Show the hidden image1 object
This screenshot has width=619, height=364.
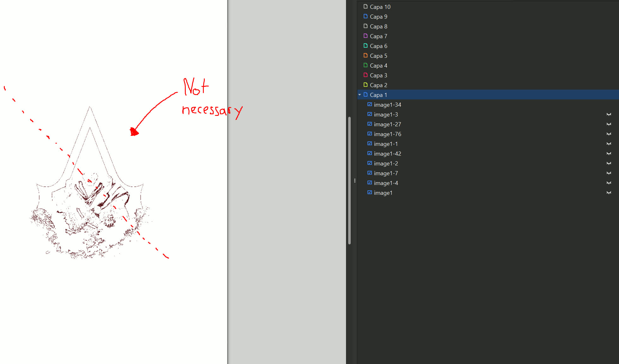tap(609, 193)
